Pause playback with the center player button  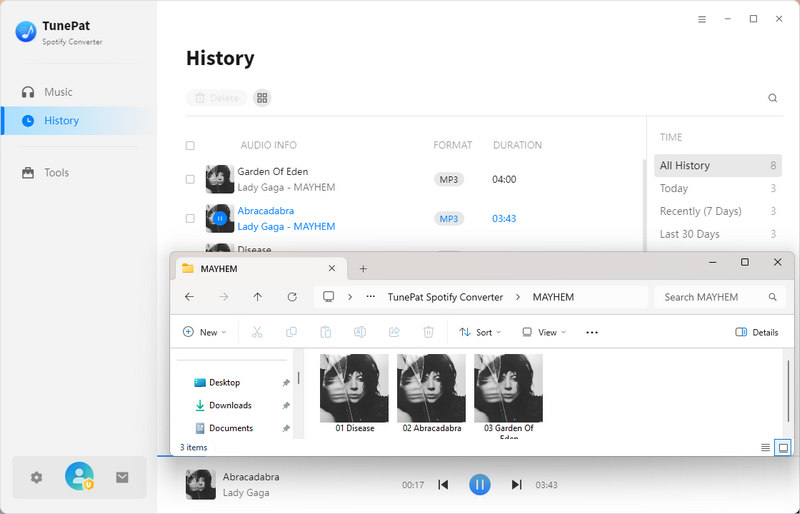point(480,484)
